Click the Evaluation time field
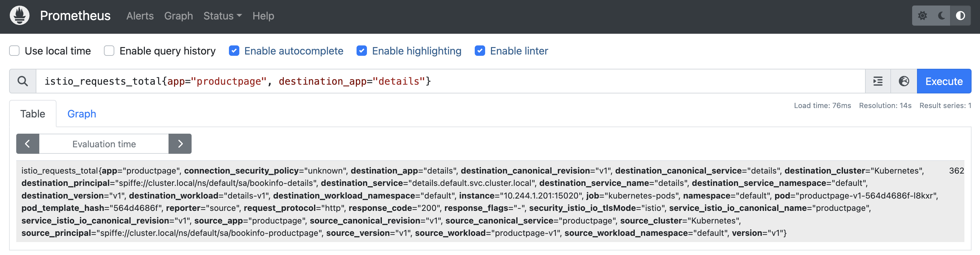Image resolution: width=980 pixels, height=255 pixels. point(104,144)
